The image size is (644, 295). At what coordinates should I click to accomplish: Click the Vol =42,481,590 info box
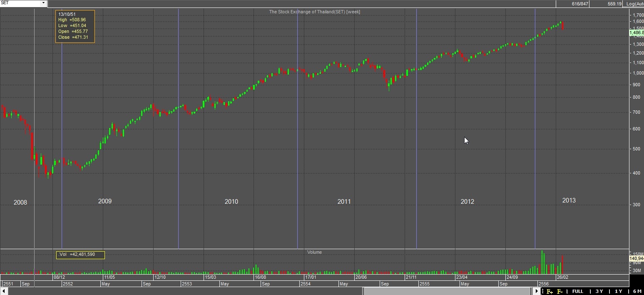point(80,255)
